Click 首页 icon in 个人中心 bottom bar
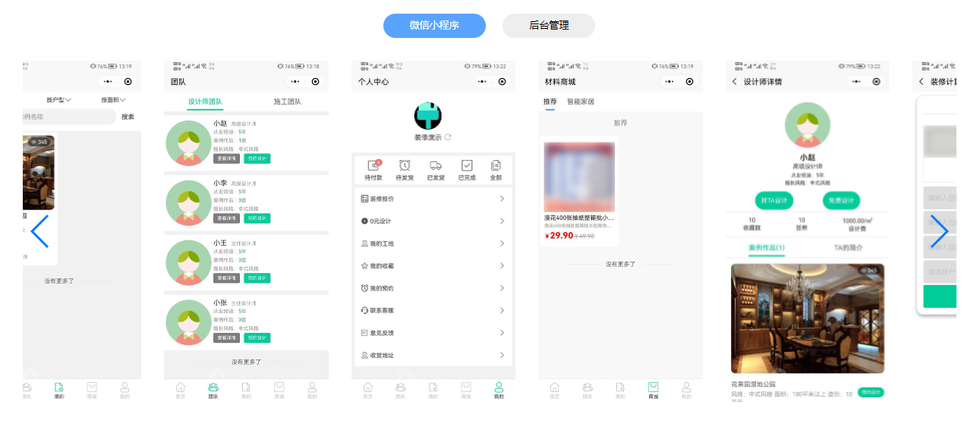 367,390
